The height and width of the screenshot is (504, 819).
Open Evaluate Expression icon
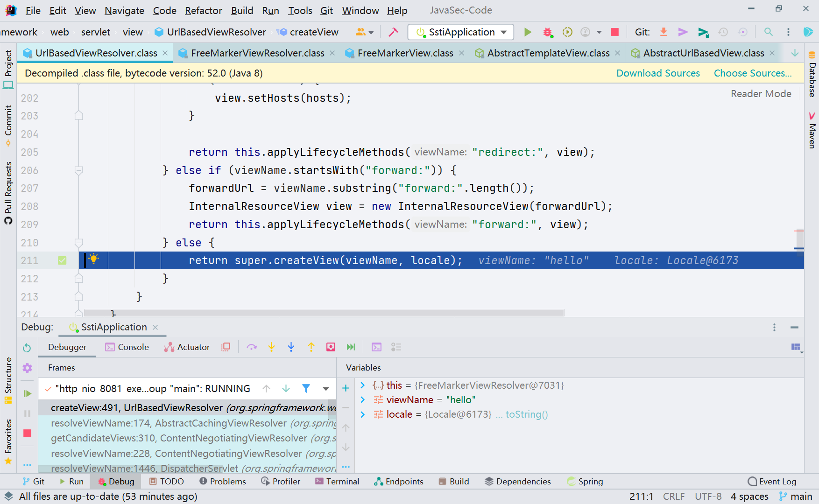pyautogui.click(x=376, y=347)
